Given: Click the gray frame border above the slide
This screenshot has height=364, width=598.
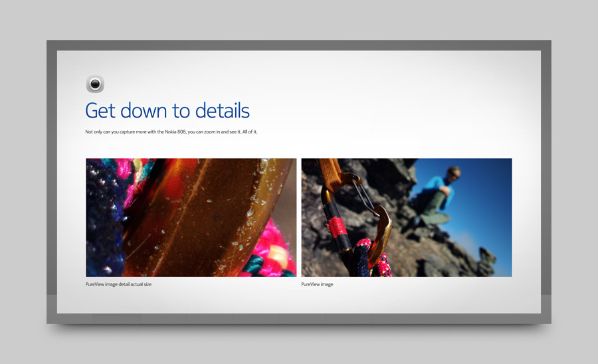Looking at the screenshot, I should (299, 45).
